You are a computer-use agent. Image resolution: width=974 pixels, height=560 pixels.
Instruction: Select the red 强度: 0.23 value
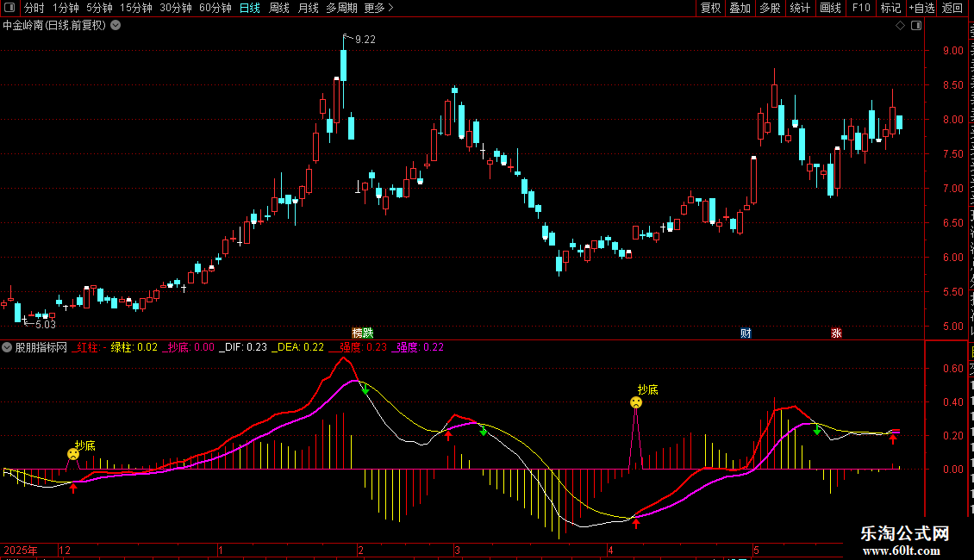coord(358,348)
